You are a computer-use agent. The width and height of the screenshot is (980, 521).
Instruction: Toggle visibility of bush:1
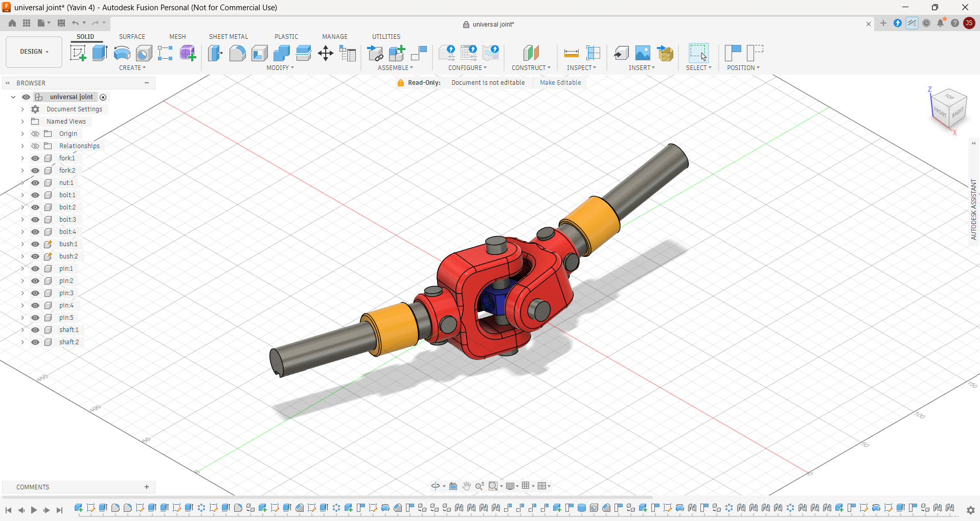pos(35,244)
